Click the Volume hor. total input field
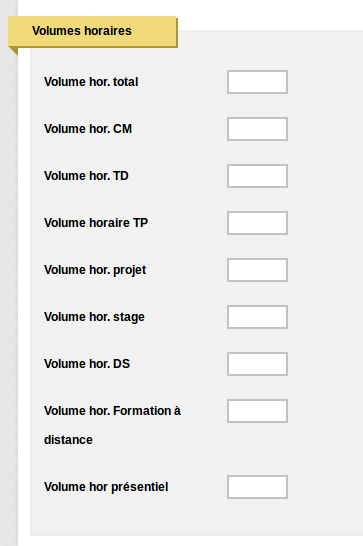The height and width of the screenshot is (546, 363). 257,82
